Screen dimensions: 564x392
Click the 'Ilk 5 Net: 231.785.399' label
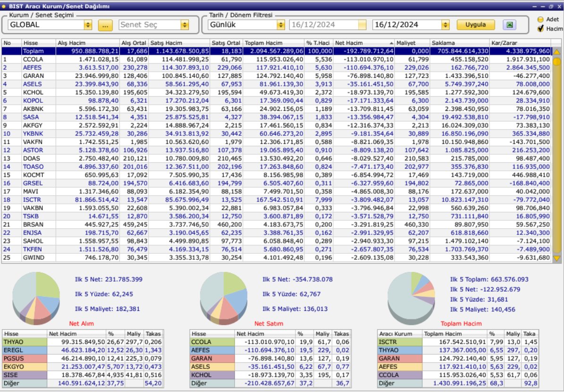(109, 279)
